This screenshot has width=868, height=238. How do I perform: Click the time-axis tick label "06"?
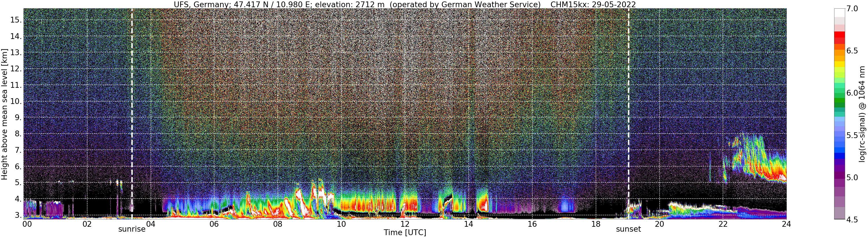214,224
